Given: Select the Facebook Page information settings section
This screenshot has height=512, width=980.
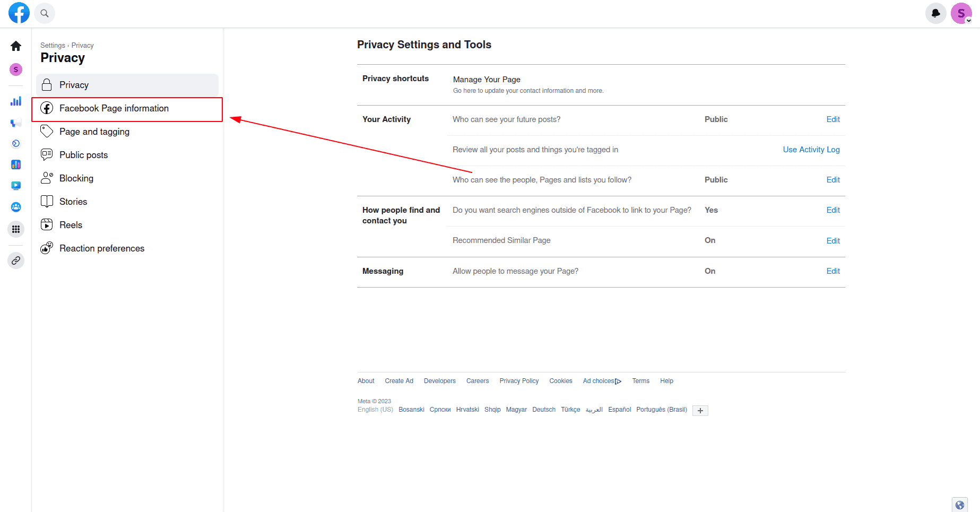Looking at the screenshot, I should [114, 108].
